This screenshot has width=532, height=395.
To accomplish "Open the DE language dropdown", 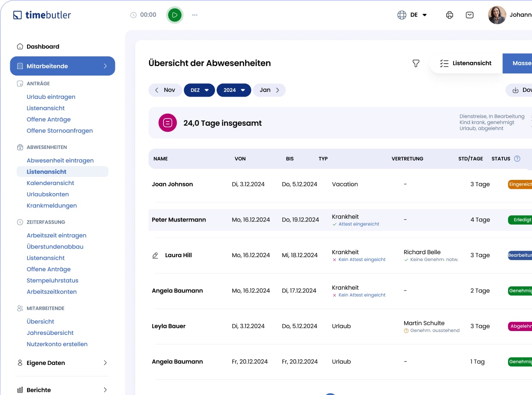I will pyautogui.click(x=412, y=15).
